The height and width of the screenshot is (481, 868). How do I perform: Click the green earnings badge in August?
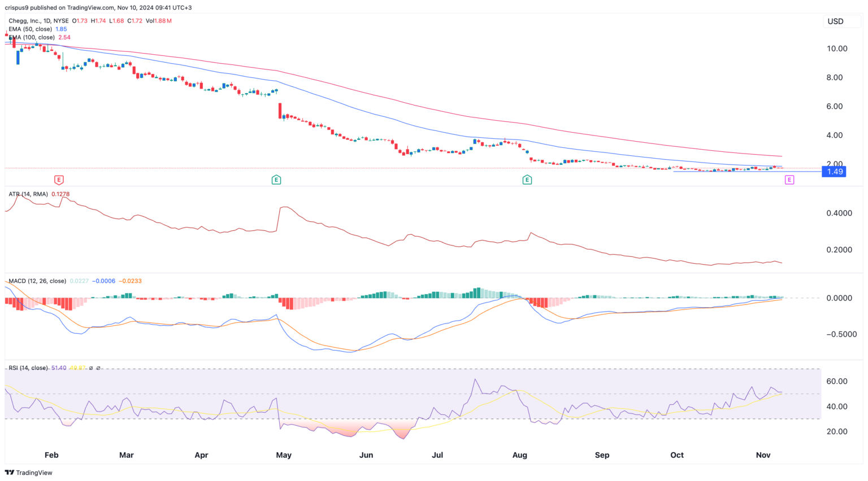point(527,180)
